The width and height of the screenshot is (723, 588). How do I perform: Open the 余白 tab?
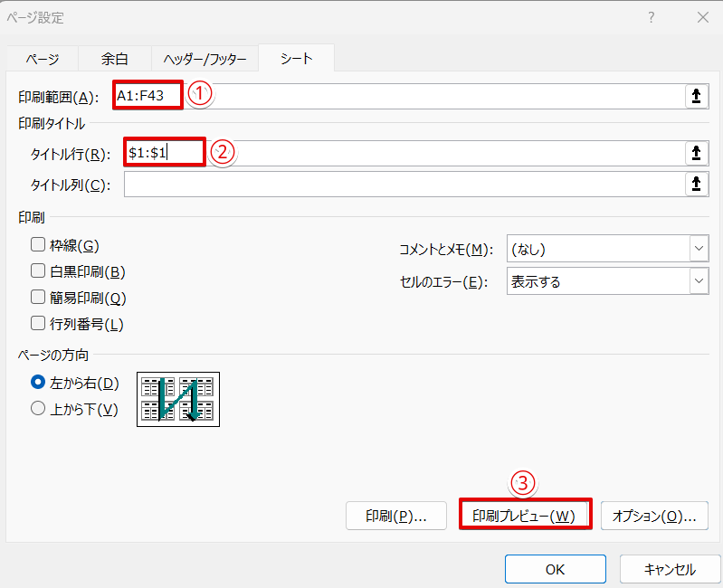click(x=115, y=59)
